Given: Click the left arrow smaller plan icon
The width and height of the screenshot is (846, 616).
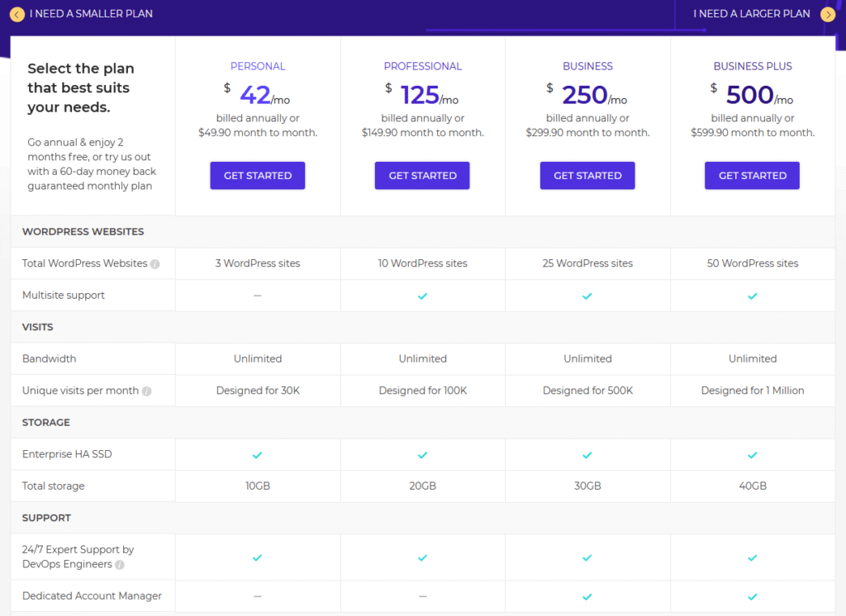Looking at the screenshot, I should 17,15.
